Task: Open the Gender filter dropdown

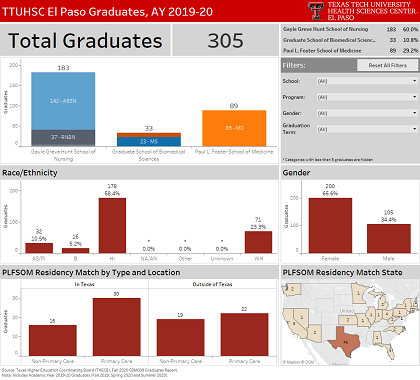Action: point(367,113)
